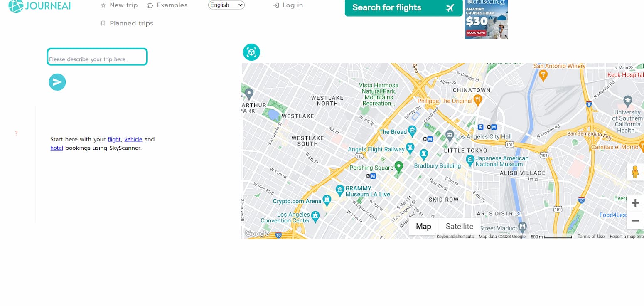644x306 pixels.
Task: Select the University of Southern California Health marker
Action: coord(628,101)
